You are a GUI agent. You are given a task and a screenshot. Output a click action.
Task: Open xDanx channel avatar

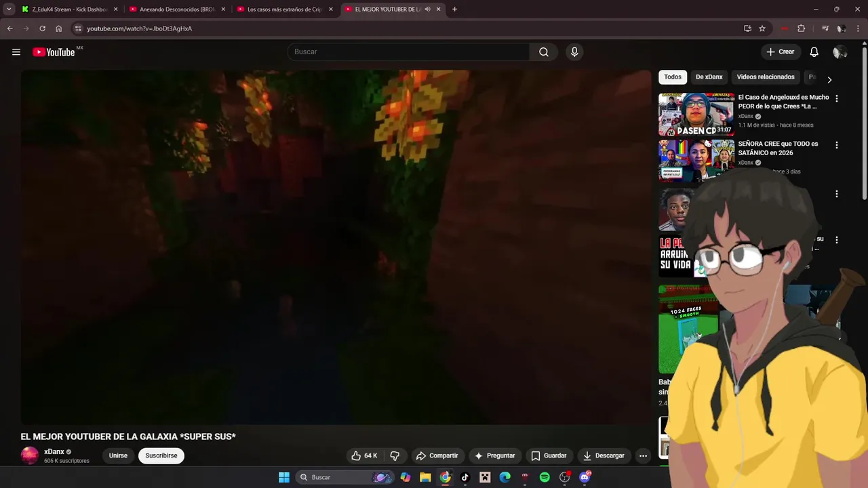[x=30, y=455]
